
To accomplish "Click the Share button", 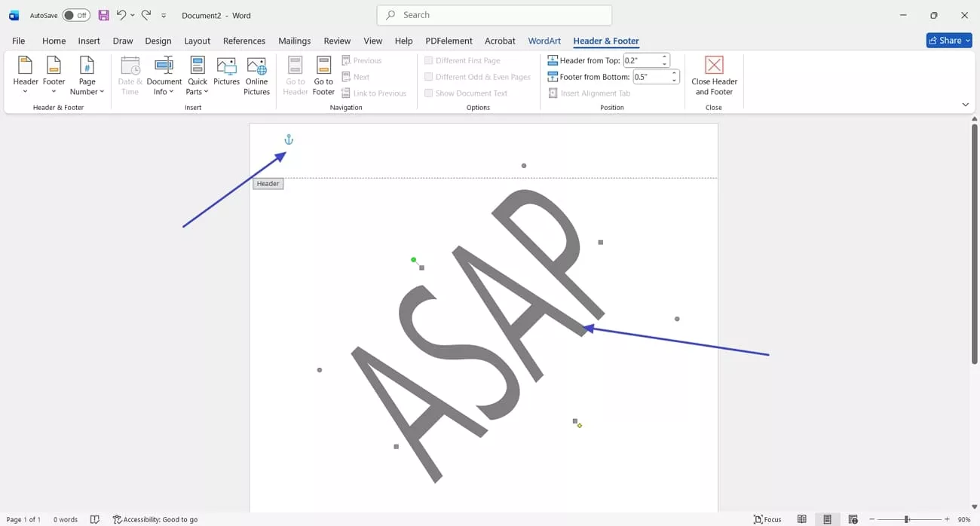I will click(948, 41).
